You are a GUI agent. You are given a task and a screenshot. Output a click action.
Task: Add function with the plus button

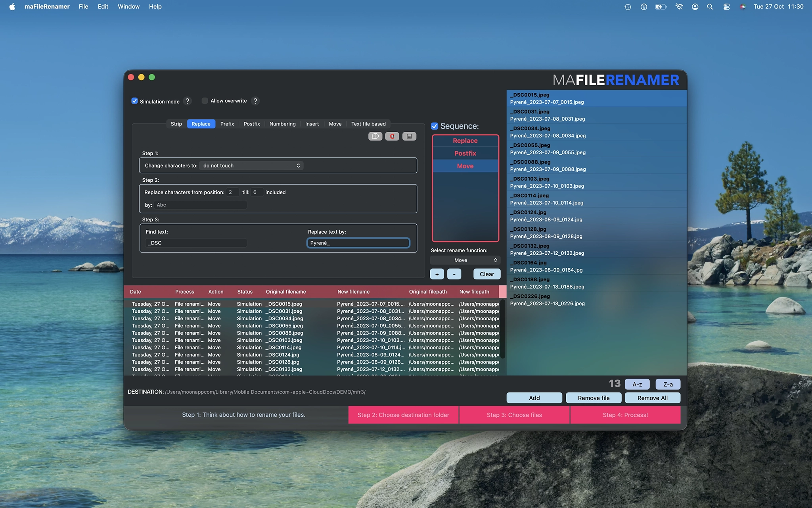(x=437, y=274)
